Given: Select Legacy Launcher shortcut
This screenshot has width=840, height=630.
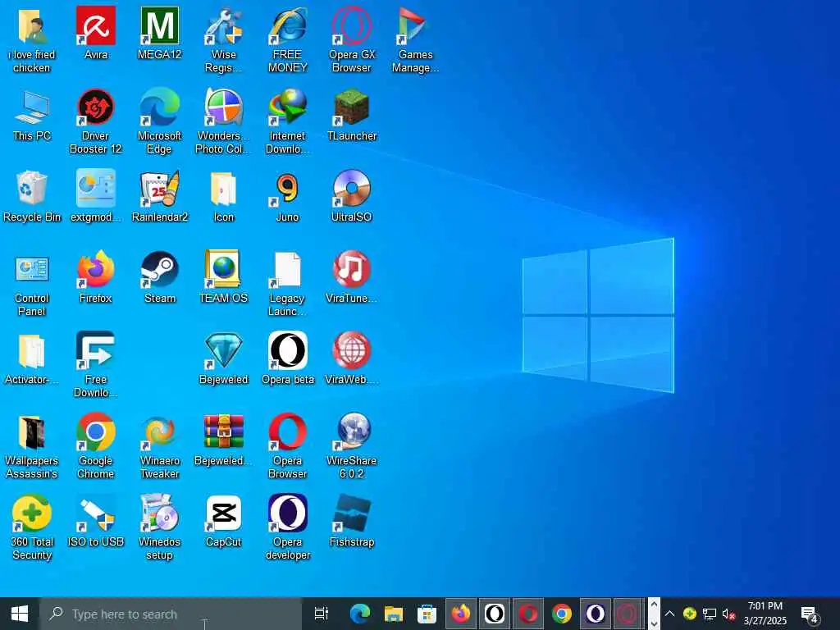Looking at the screenshot, I should (288, 283).
